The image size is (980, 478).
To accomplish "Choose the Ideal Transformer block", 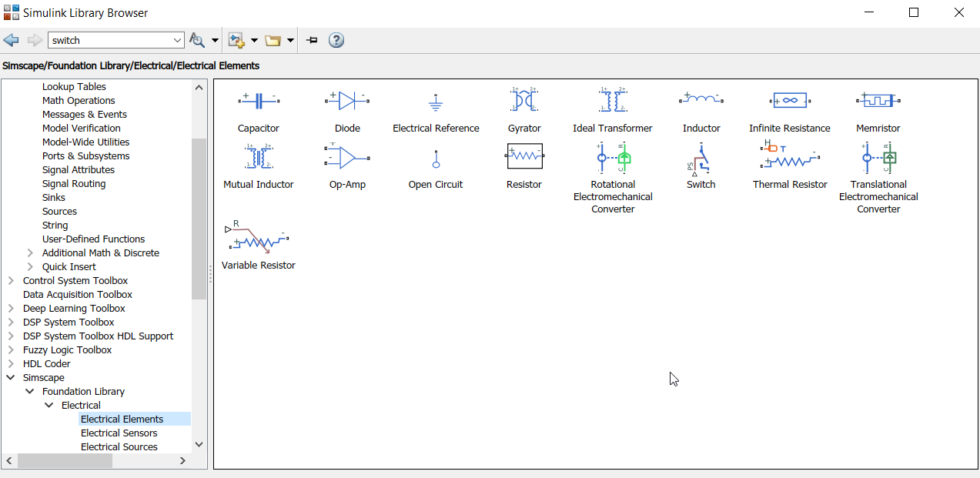I will [613, 100].
